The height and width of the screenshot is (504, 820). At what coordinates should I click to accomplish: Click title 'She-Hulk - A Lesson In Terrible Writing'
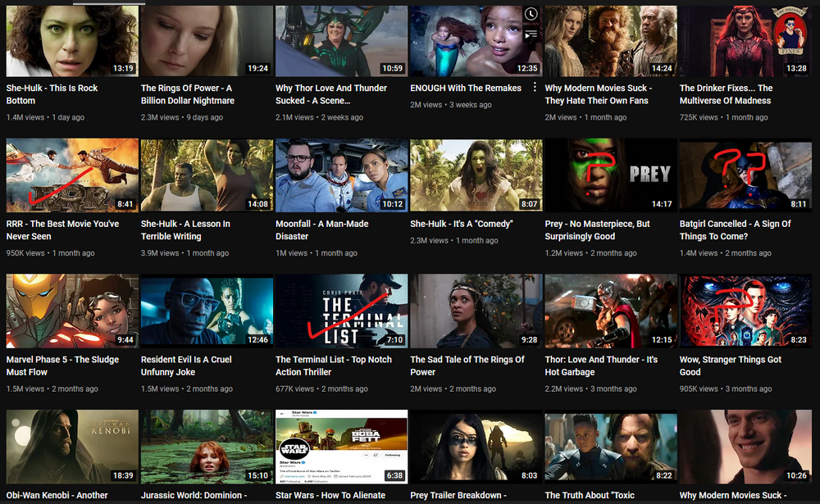tap(185, 230)
